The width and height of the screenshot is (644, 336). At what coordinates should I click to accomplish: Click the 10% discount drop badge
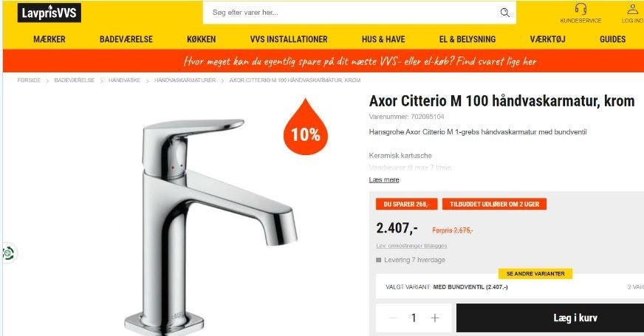[x=306, y=126]
